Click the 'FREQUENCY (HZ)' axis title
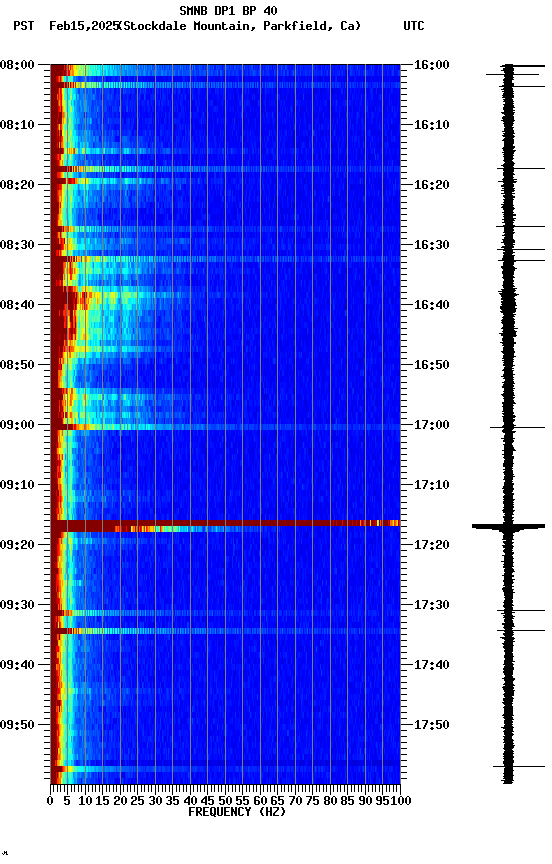Image resolution: width=552 pixels, height=864 pixels. click(x=237, y=812)
